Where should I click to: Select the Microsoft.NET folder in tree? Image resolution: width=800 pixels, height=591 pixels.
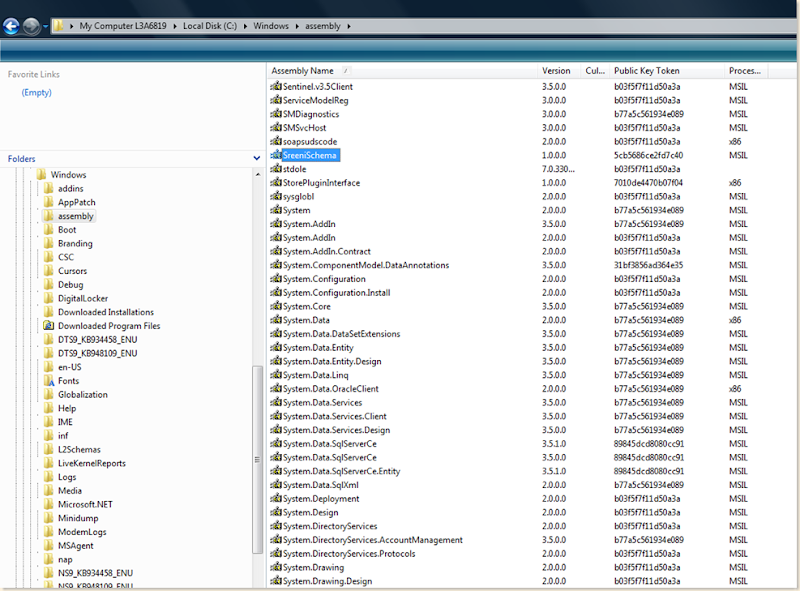[x=83, y=505]
